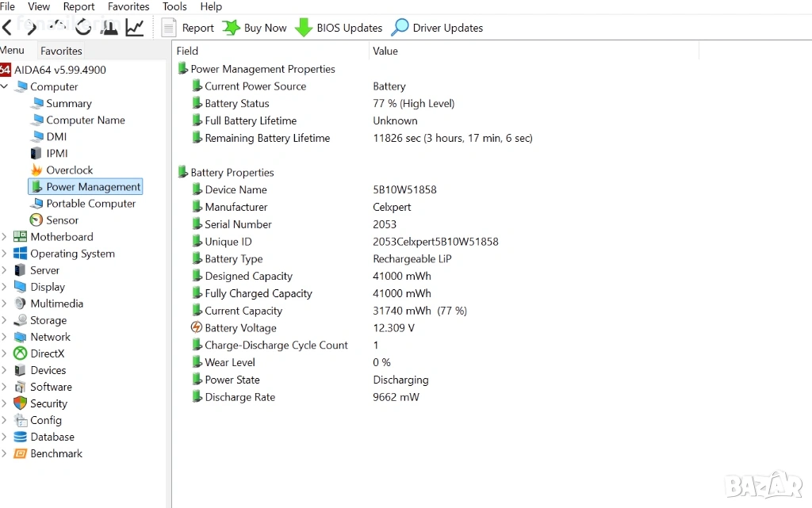
Task: Open the Report menu in menu bar
Action: (79, 6)
